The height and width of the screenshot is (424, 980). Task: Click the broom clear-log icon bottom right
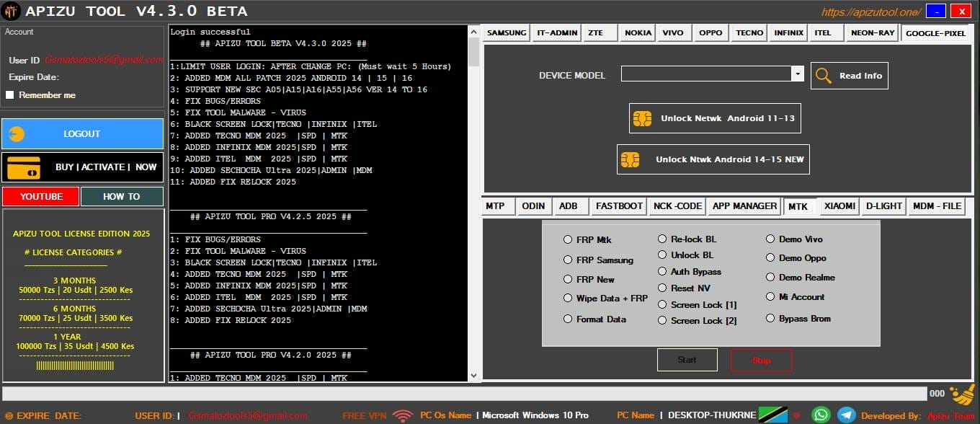click(962, 394)
